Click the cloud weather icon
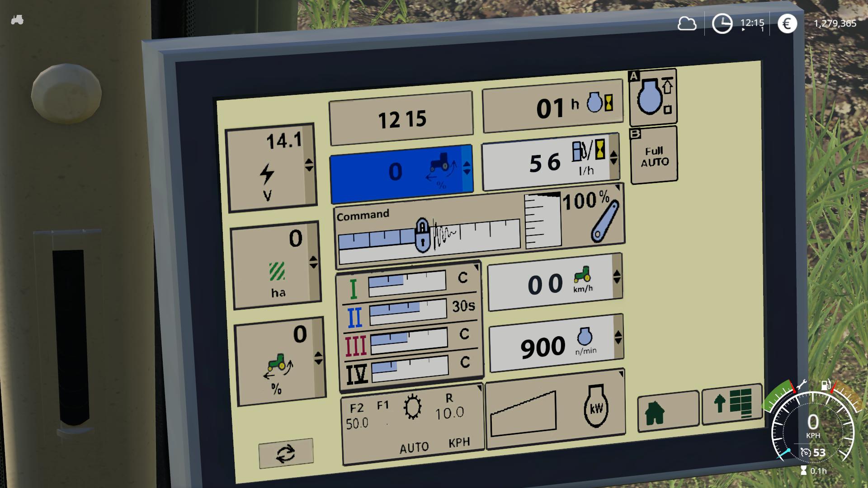The height and width of the screenshot is (488, 868). point(687,23)
